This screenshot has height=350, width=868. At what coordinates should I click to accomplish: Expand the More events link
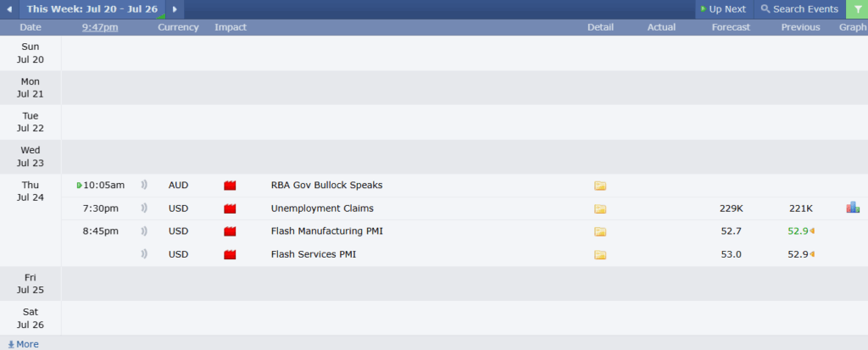23,344
